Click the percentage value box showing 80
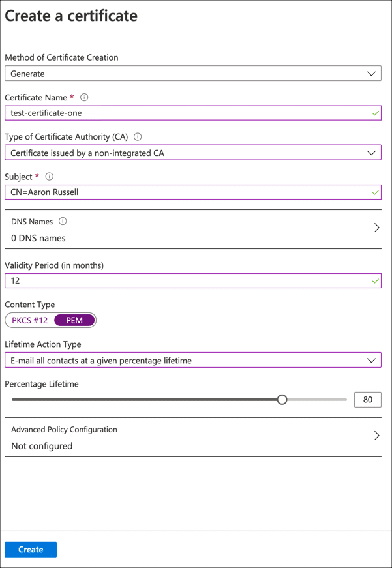 tap(367, 400)
